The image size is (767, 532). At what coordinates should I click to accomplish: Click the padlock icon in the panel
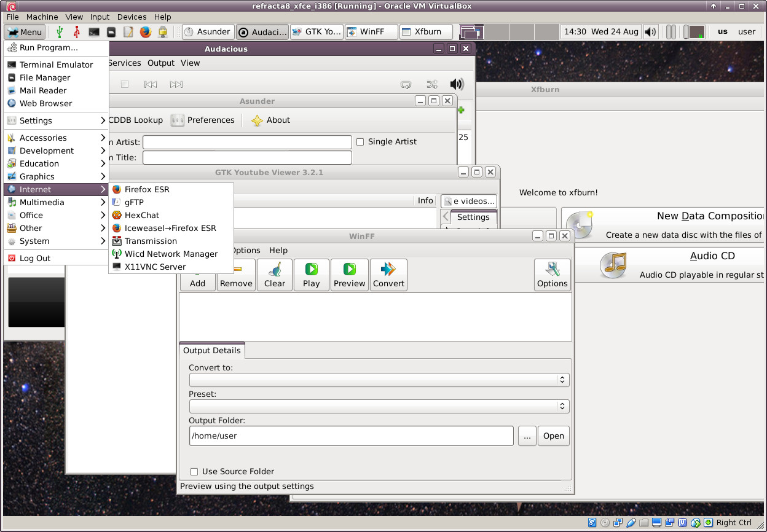click(x=163, y=32)
